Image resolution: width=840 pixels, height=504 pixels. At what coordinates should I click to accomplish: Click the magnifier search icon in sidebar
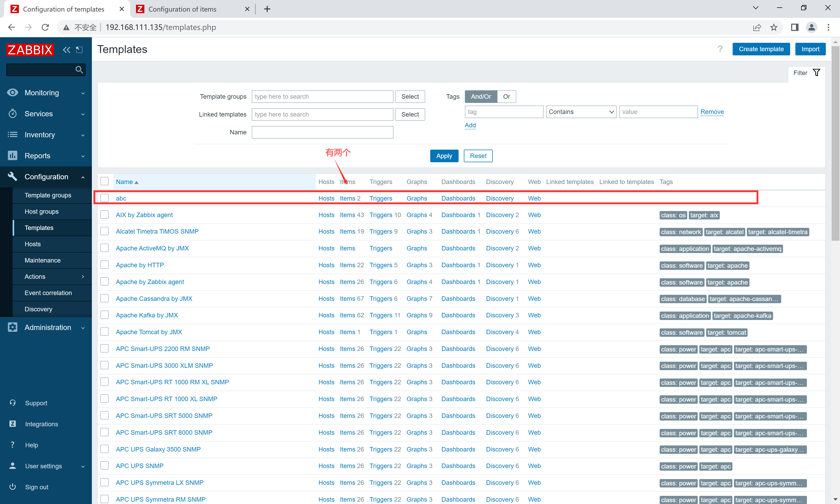pos(79,70)
